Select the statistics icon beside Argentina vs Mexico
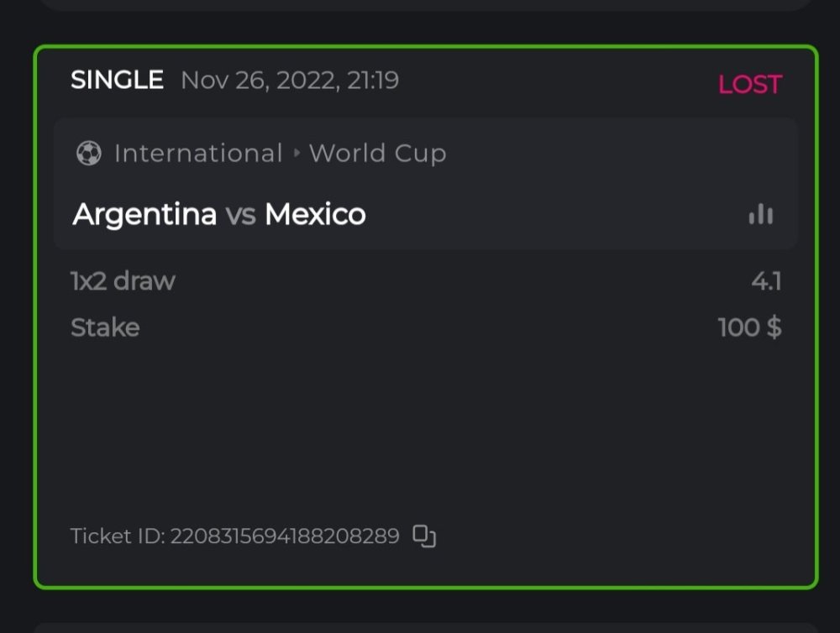 coord(760,215)
